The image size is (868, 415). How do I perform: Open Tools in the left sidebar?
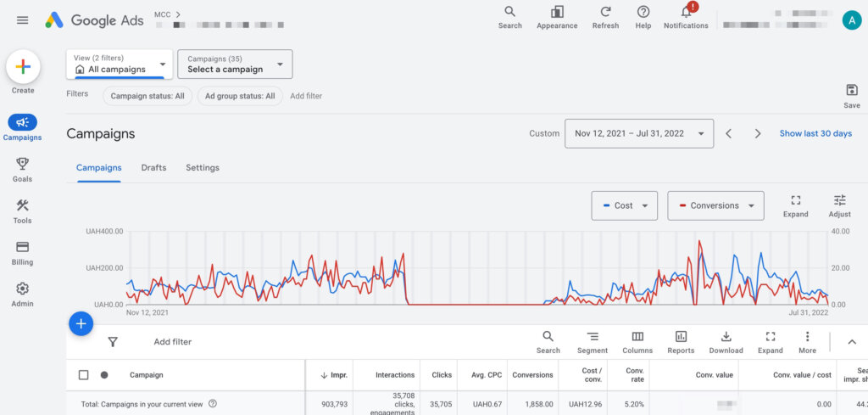23,211
